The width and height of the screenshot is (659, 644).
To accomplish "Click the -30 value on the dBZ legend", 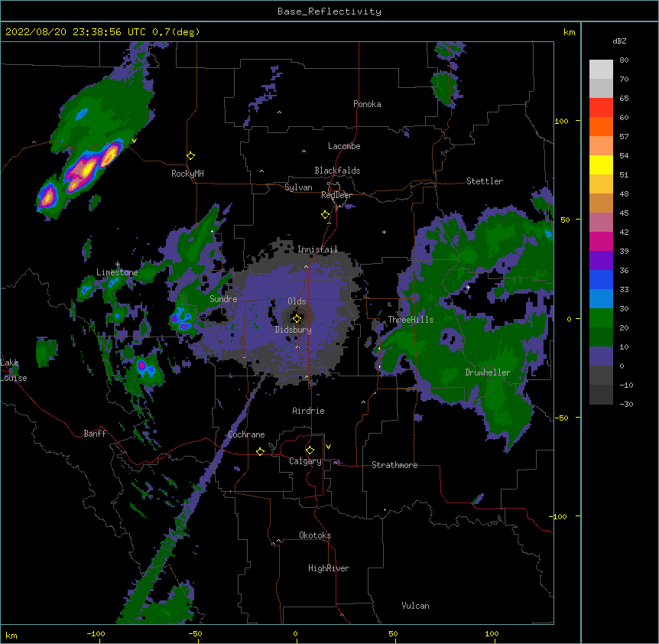I will [x=626, y=404].
